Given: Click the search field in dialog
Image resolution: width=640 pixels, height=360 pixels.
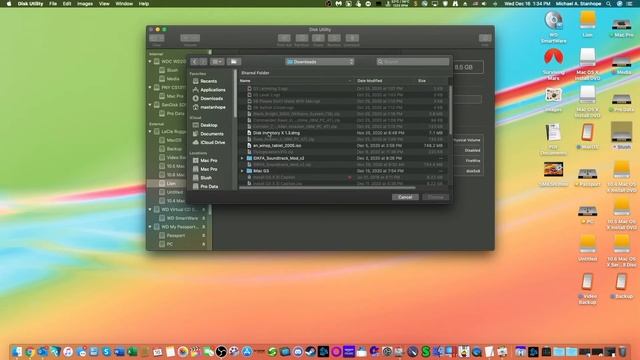Looking at the screenshot, I should (x=413, y=62).
